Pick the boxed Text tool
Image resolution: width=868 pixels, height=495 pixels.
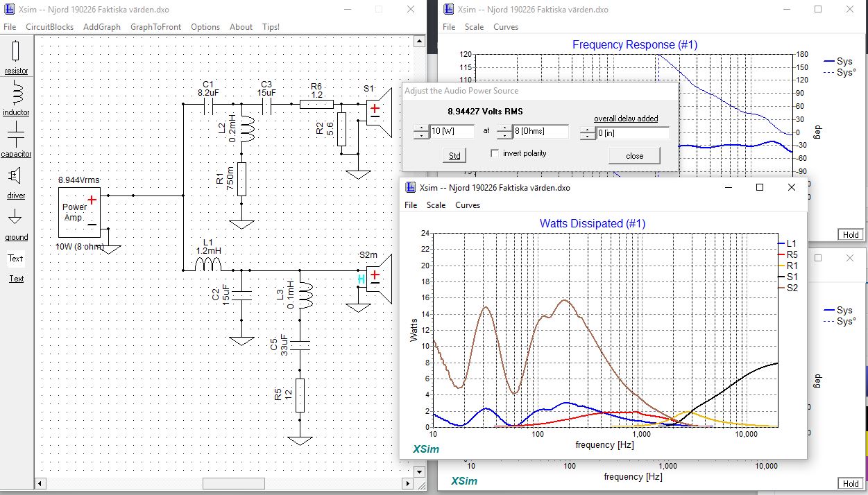point(16,259)
